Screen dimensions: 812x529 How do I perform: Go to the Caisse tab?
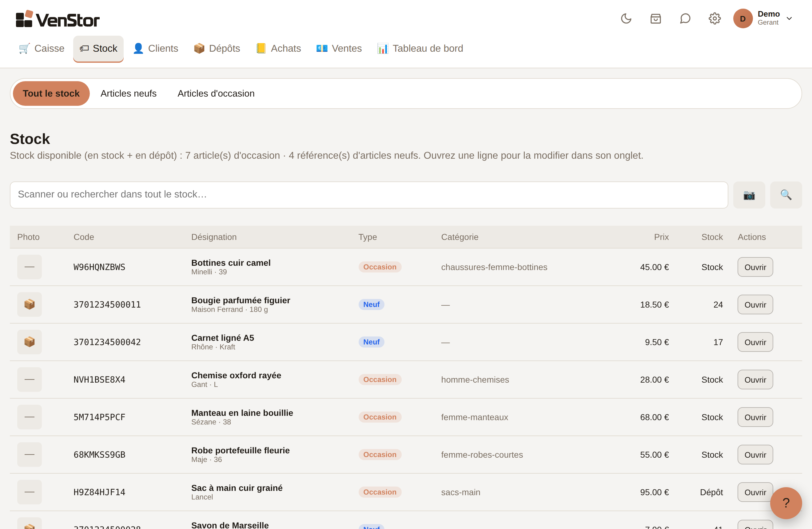point(42,48)
